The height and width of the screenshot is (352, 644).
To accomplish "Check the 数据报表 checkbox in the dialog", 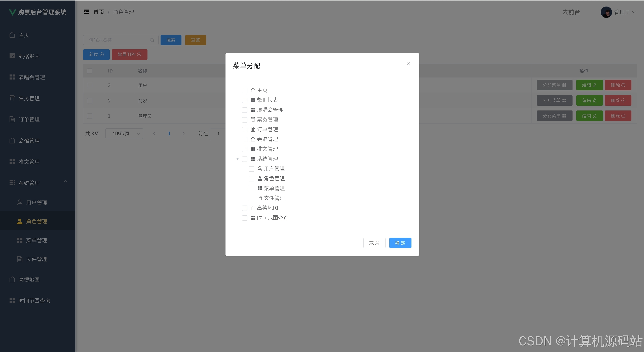I will click(x=245, y=100).
